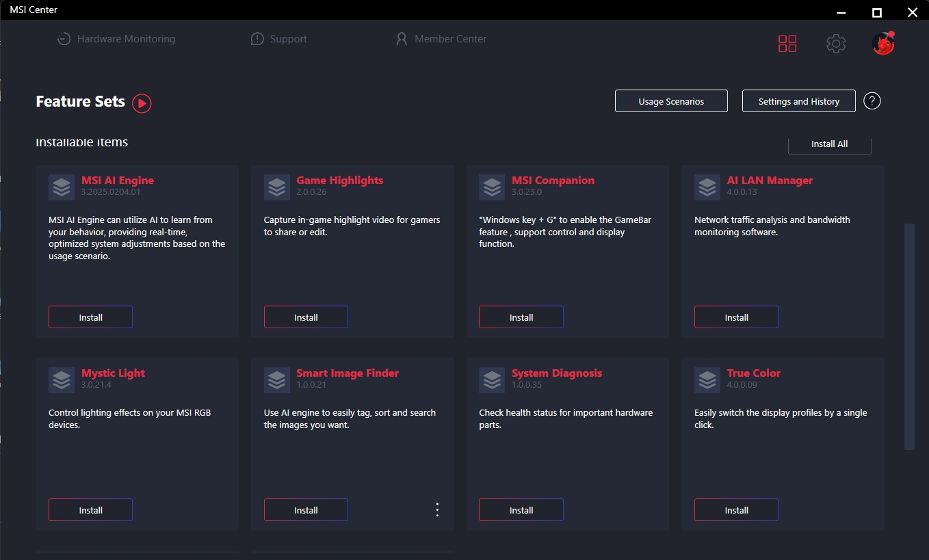Click the Game Highlights title

click(340, 181)
